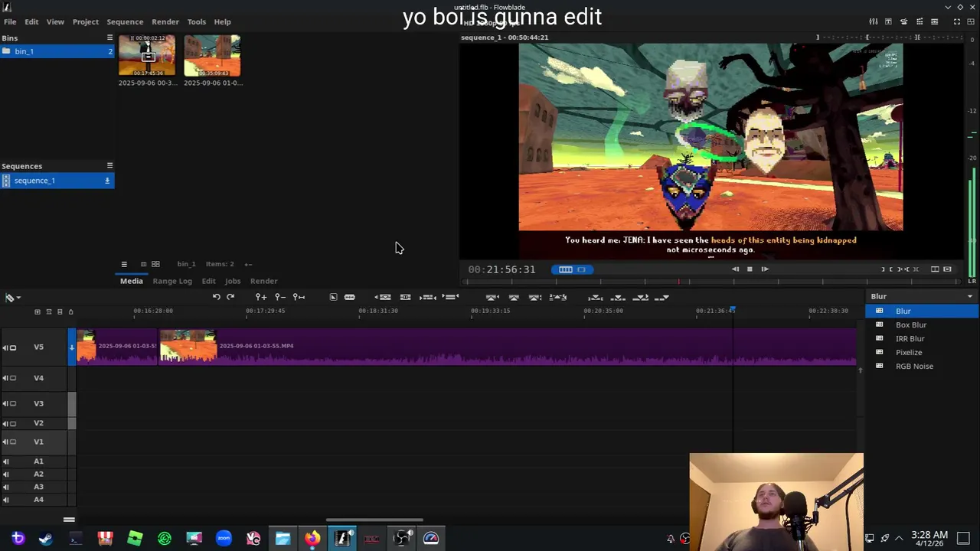Mute the V4 track
This screenshot has width=980, height=551.
[x=5, y=378]
